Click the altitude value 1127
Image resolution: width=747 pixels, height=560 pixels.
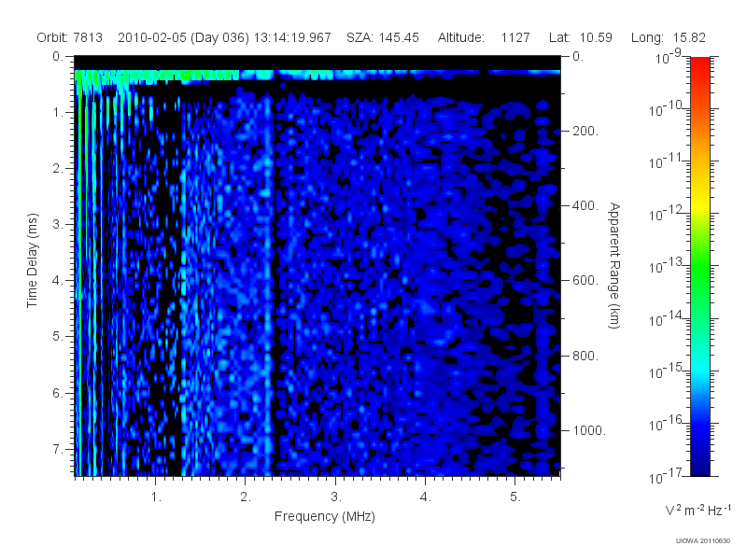515,37
